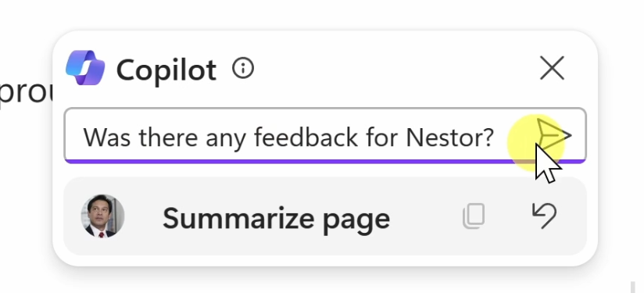This screenshot has height=293, width=644.
Task: Click the curved undo arrow icon
Action: [x=544, y=216]
